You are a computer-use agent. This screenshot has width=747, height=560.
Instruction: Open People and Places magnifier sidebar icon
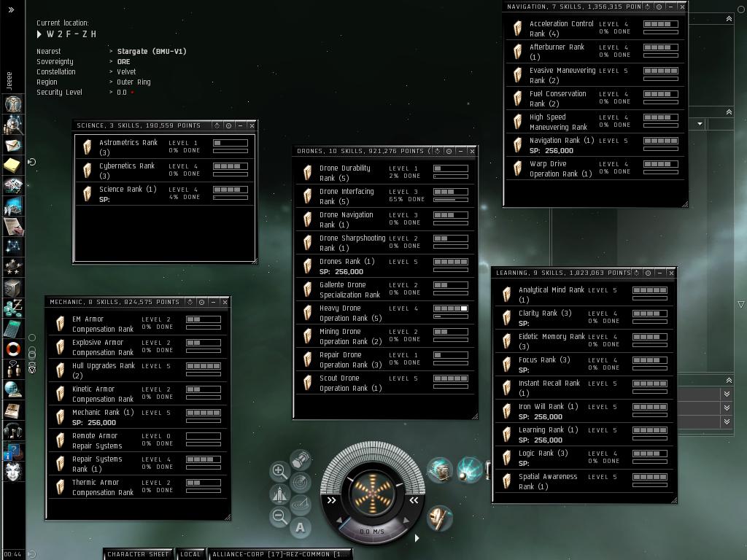pyautogui.click(x=13, y=124)
